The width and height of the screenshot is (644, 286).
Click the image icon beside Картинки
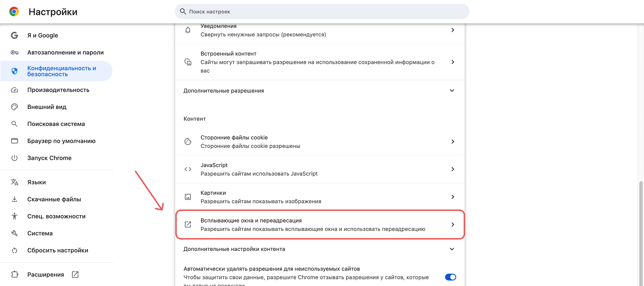[188, 197]
